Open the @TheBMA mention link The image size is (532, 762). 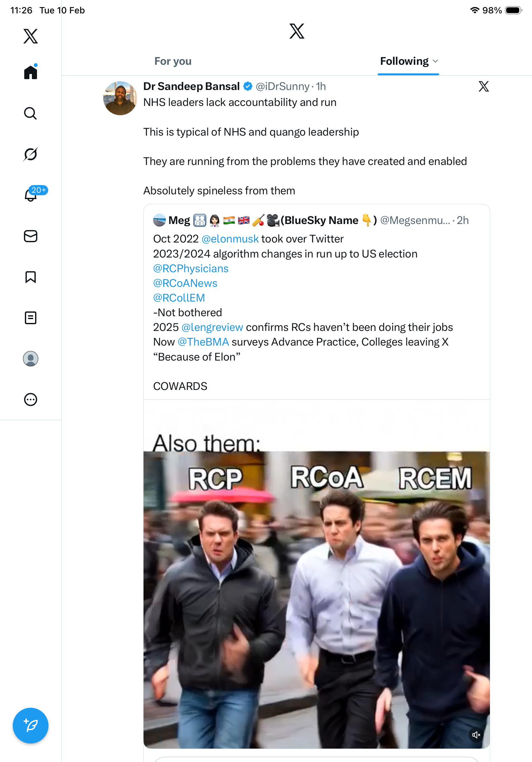(203, 342)
